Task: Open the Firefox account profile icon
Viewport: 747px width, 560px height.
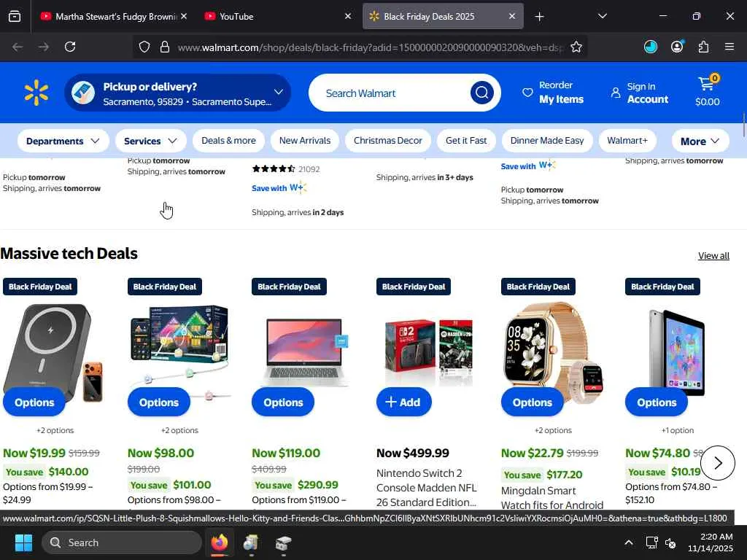Action: (x=677, y=47)
